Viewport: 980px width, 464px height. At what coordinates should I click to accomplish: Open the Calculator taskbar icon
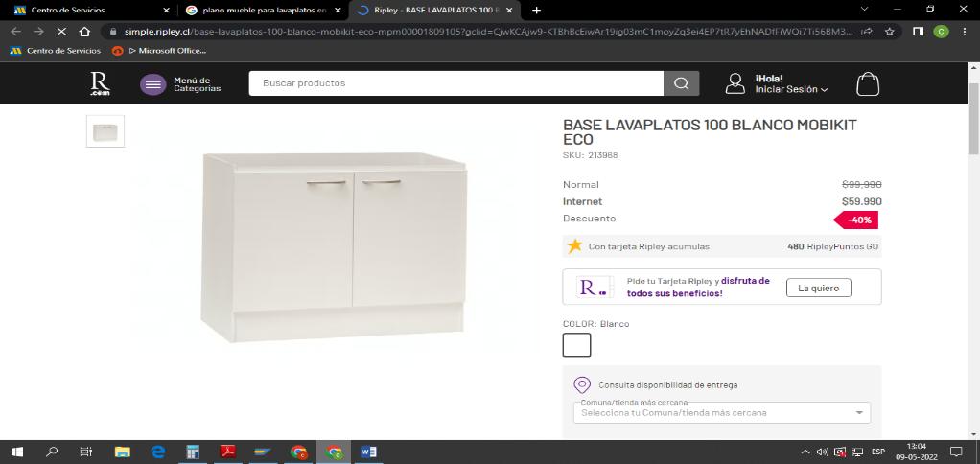pyautogui.click(x=193, y=452)
